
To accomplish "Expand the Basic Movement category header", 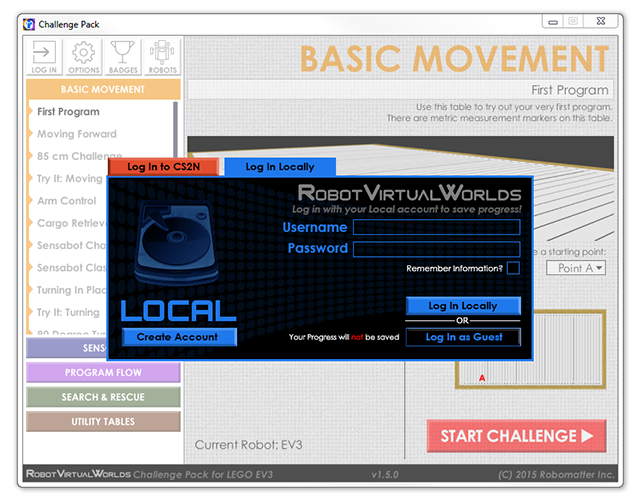I will pyautogui.click(x=103, y=89).
